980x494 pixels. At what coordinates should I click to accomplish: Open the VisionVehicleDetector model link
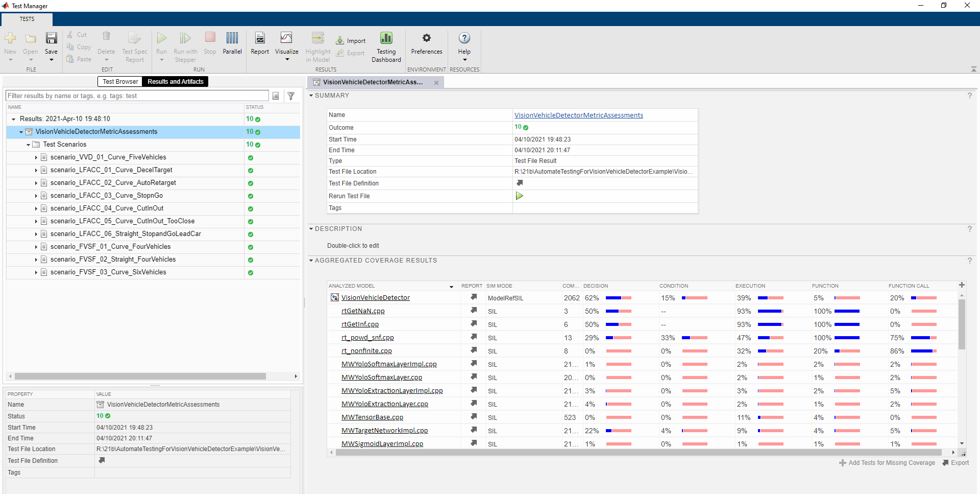375,298
